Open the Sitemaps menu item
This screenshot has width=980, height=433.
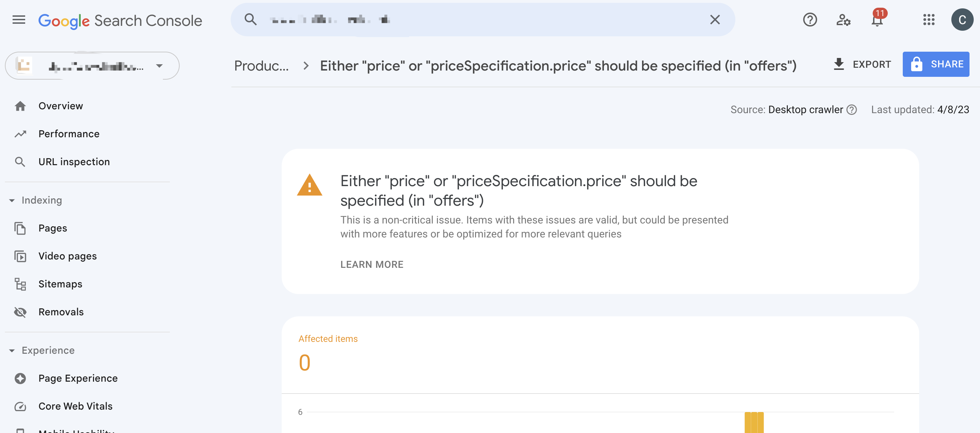(60, 284)
